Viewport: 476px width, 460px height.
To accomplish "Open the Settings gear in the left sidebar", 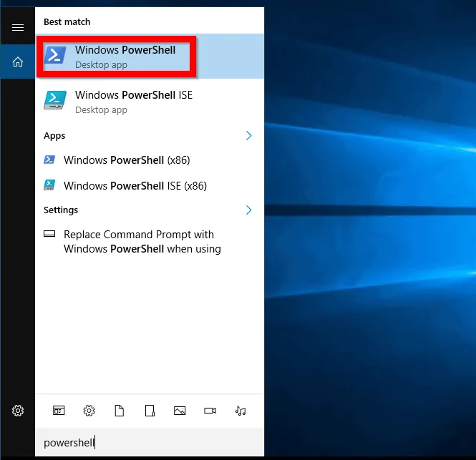I will pyautogui.click(x=18, y=411).
